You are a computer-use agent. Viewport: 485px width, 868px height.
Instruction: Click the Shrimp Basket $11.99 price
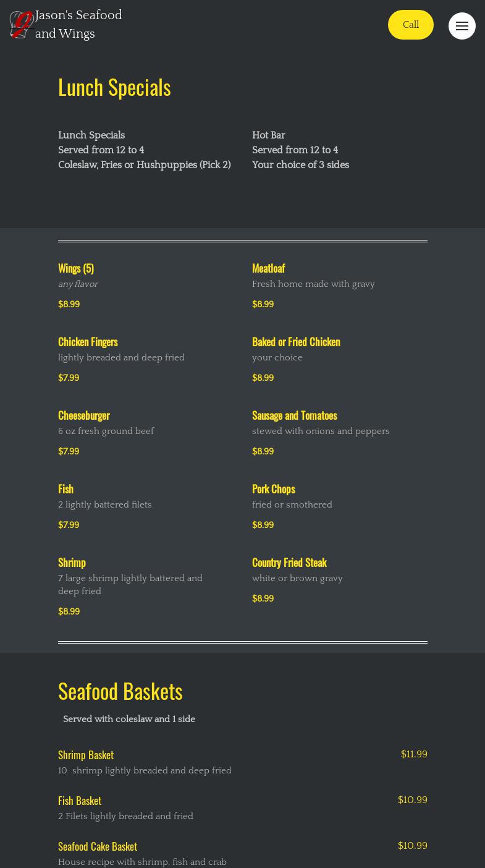pos(414,754)
